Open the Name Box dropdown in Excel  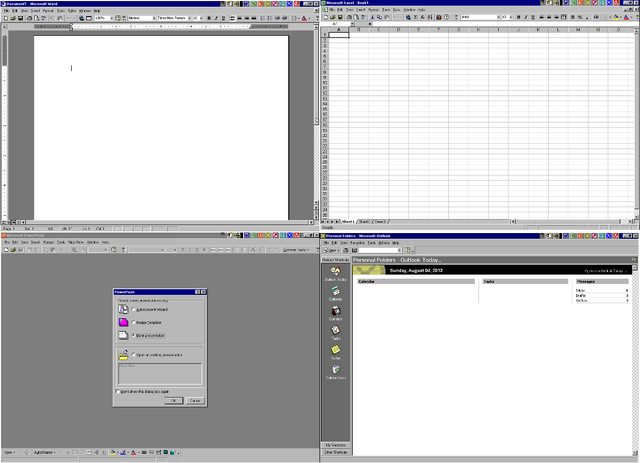(x=352, y=24)
